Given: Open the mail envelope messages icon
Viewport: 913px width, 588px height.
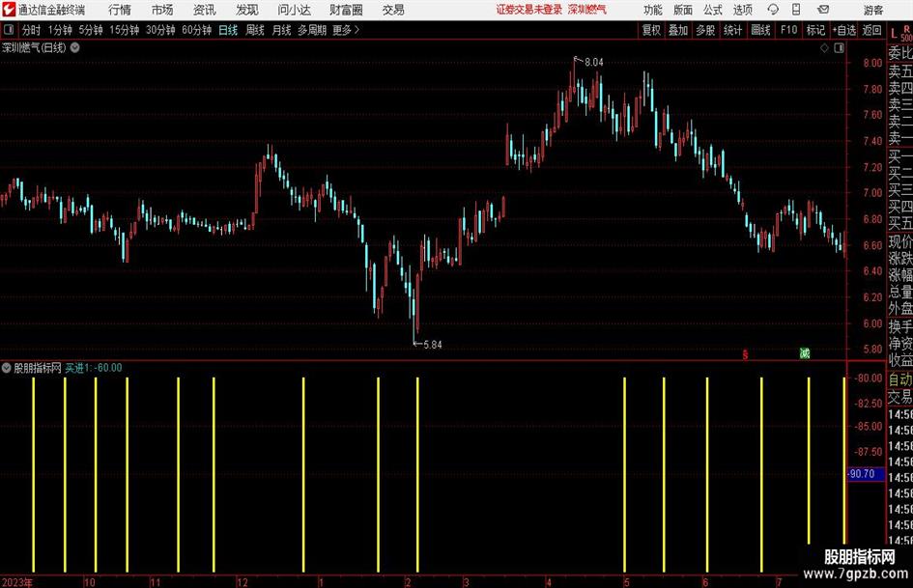Looking at the screenshot, I should click(x=823, y=10).
